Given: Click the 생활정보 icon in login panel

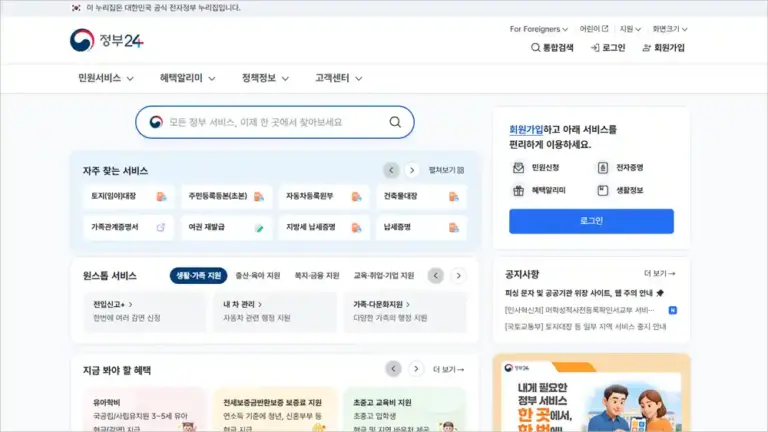Looking at the screenshot, I should click(602, 190).
